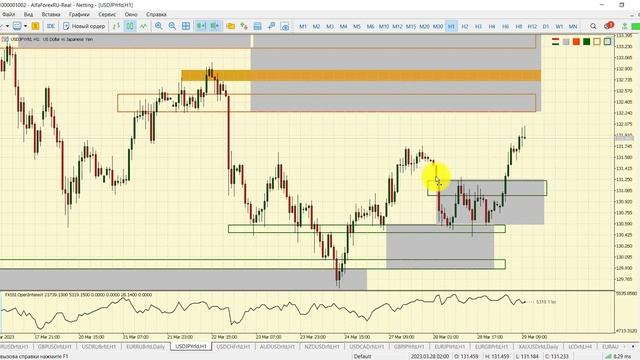Open the Справка menu
640x360 pixels.
point(156,14)
